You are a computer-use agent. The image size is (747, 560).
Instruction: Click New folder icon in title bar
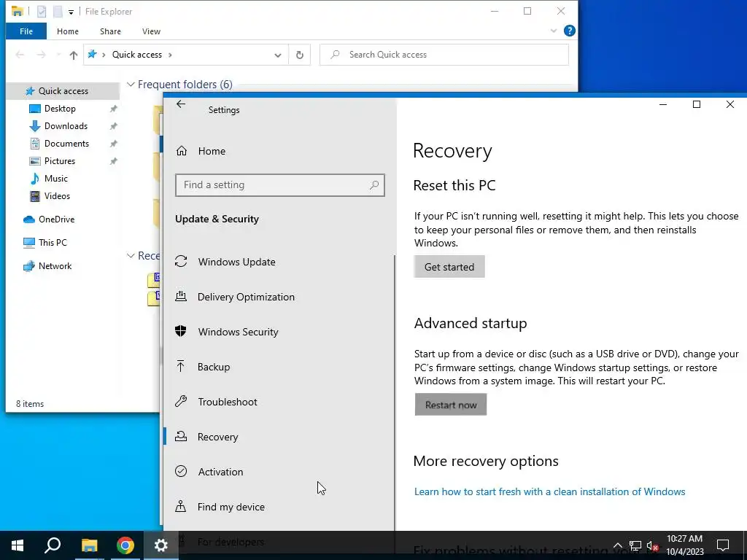click(x=57, y=12)
